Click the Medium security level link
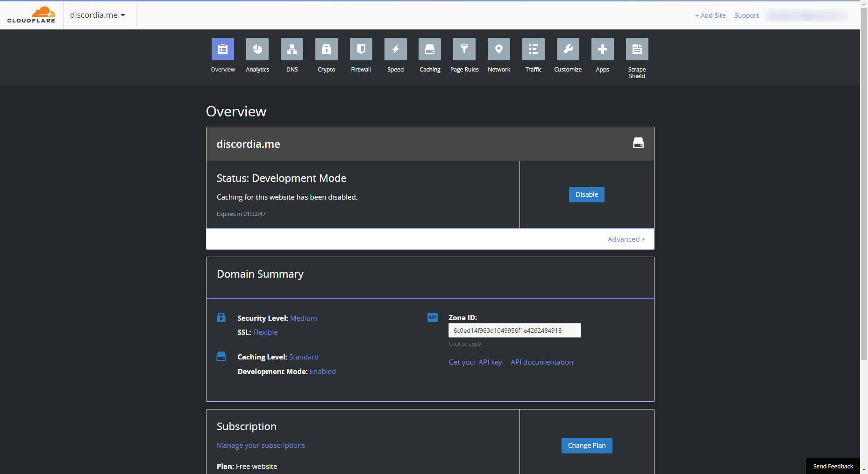 [304, 318]
